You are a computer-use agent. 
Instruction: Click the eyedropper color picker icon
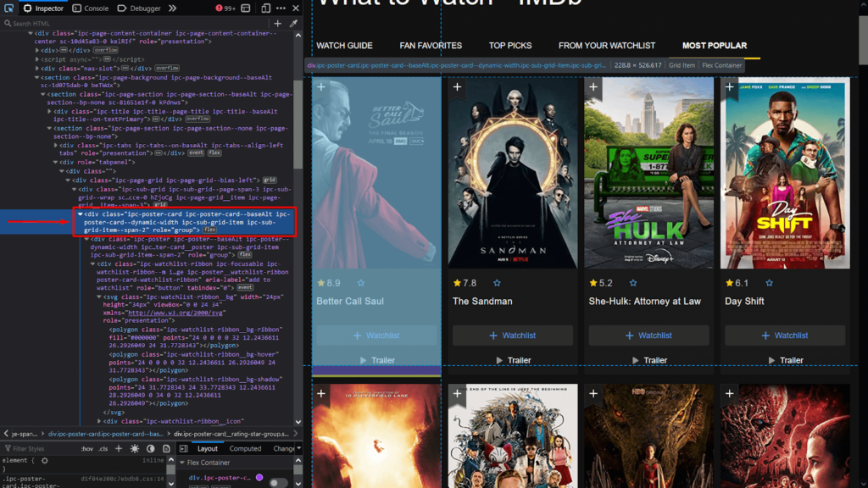294,24
